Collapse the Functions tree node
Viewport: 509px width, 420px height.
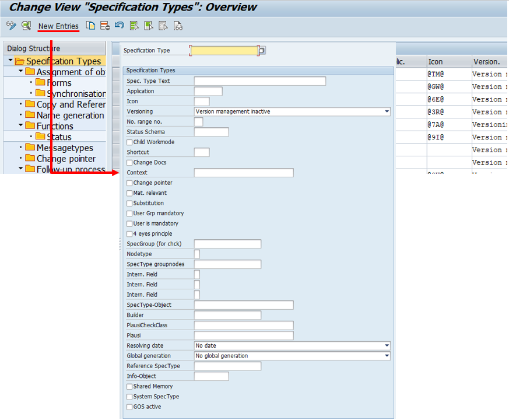click(21, 126)
